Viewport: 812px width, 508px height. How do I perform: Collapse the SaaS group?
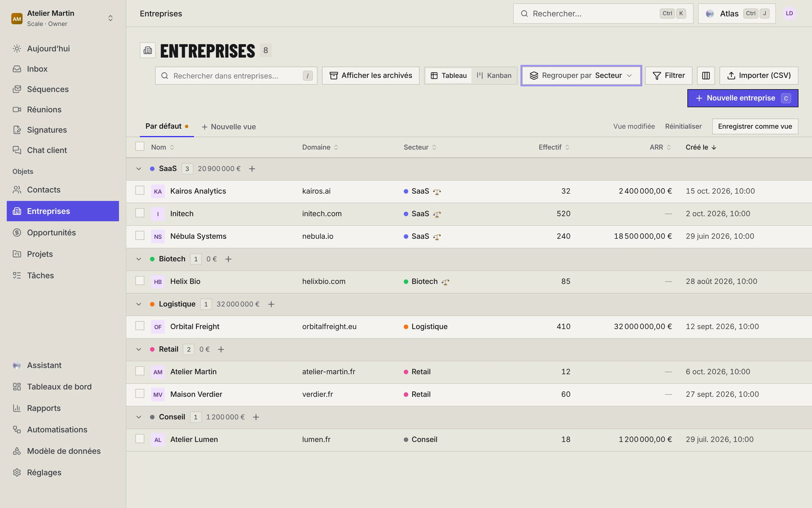click(139, 169)
